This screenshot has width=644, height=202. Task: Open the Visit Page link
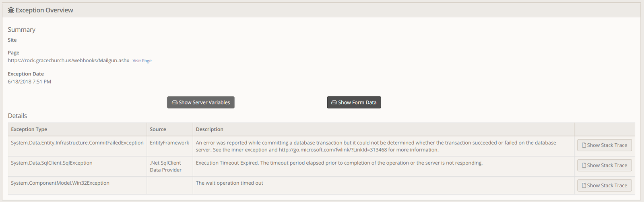coord(142,61)
